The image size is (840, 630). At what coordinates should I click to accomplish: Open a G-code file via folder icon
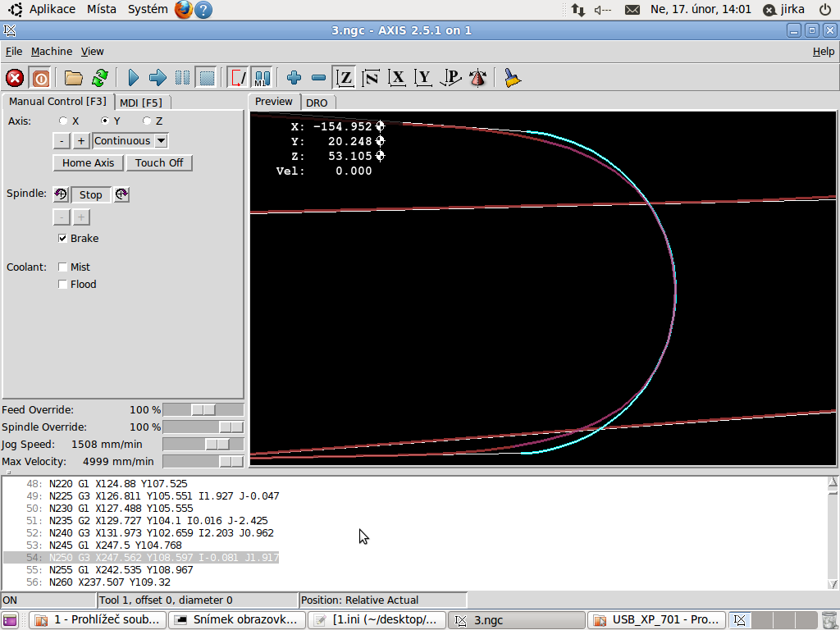pos(74,78)
